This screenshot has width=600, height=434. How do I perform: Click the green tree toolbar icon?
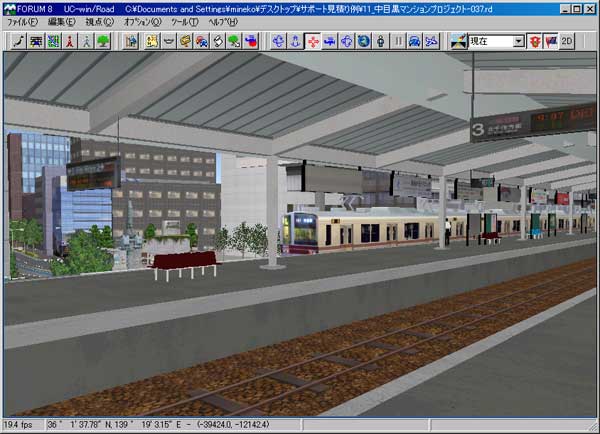click(103, 41)
